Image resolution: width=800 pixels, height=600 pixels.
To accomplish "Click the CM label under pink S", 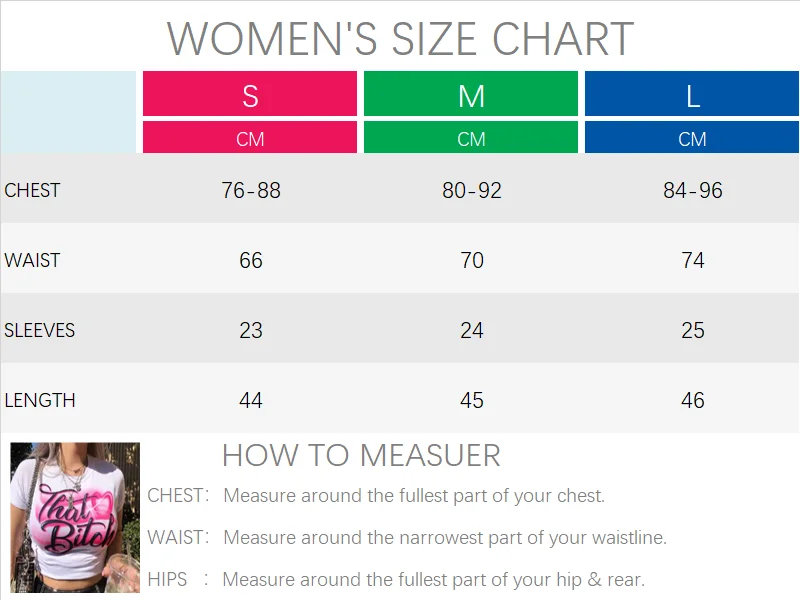I will (x=250, y=139).
